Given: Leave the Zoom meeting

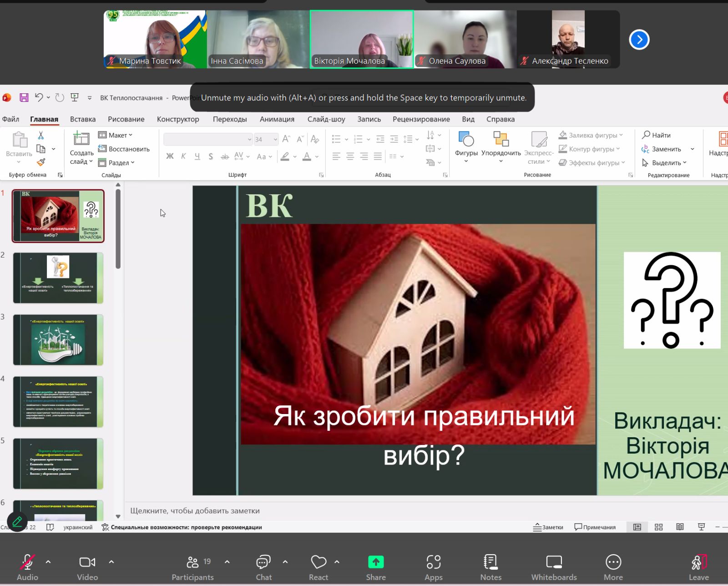Looking at the screenshot, I should tap(698, 567).
